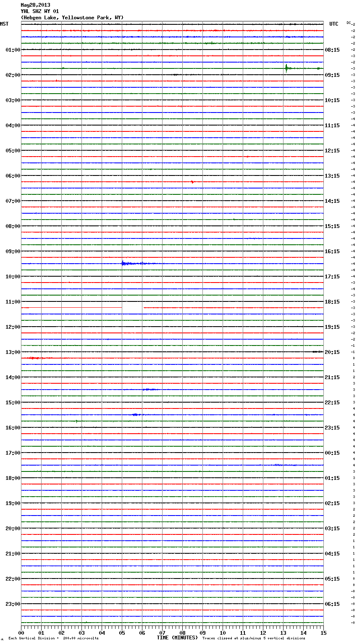
Task: Select the 14:00 MST row label
Action: [x=13, y=377]
